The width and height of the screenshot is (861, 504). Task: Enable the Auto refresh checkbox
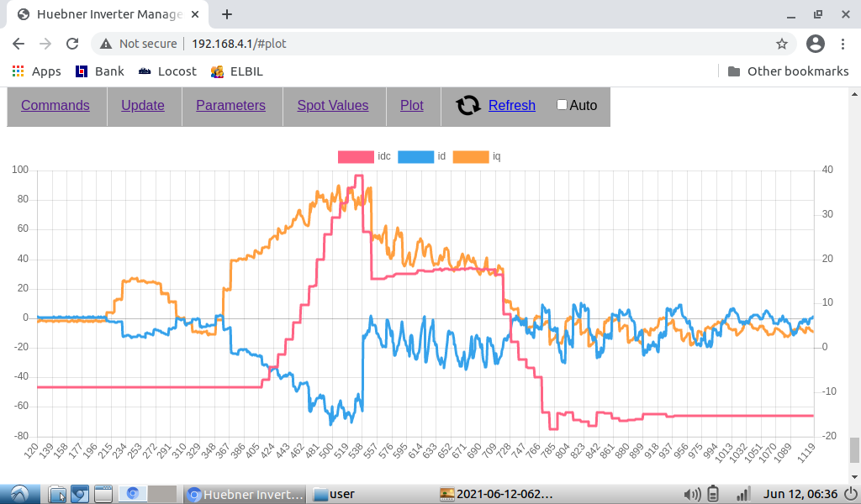coord(562,105)
